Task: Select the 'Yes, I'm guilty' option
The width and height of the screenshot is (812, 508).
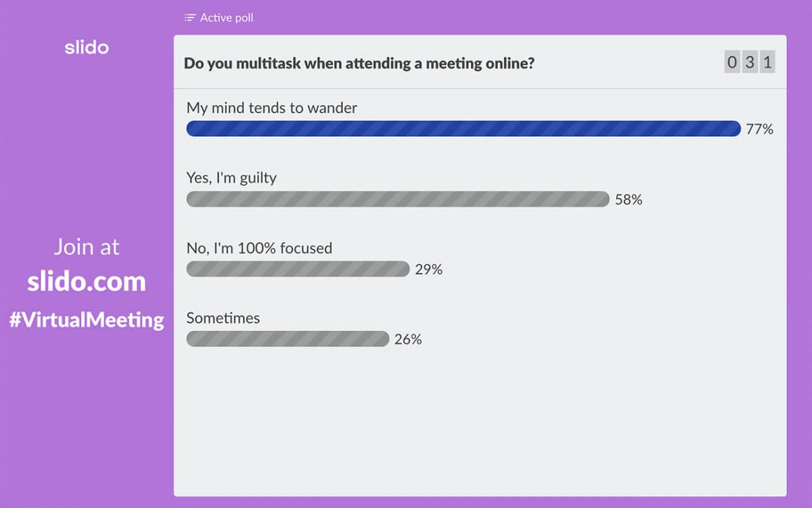Action: (x=232, y=178)
